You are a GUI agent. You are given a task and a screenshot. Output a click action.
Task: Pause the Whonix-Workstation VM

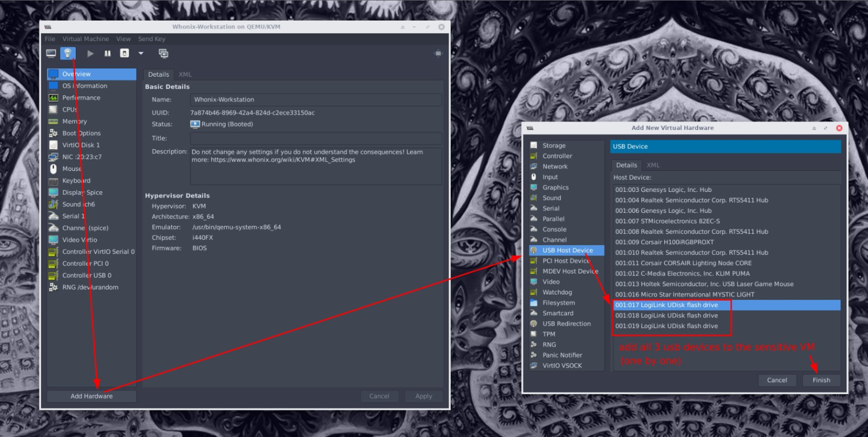coord(108,53)
